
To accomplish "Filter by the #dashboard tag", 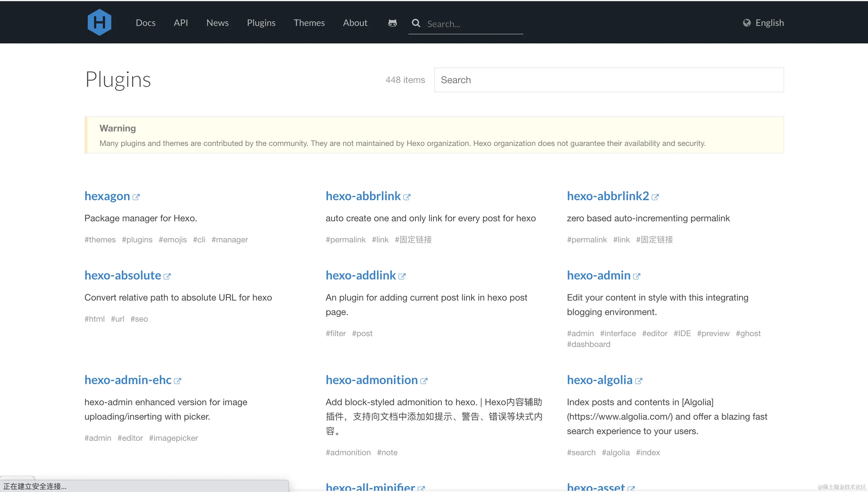I will pyautogui.click(x=588, y=344).
